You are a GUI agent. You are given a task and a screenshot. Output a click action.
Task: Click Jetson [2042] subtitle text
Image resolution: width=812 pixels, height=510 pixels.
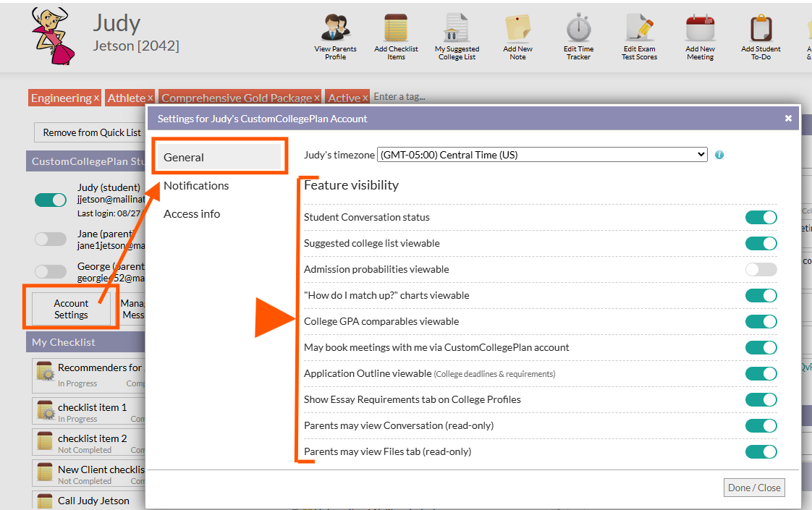[135, 46]
